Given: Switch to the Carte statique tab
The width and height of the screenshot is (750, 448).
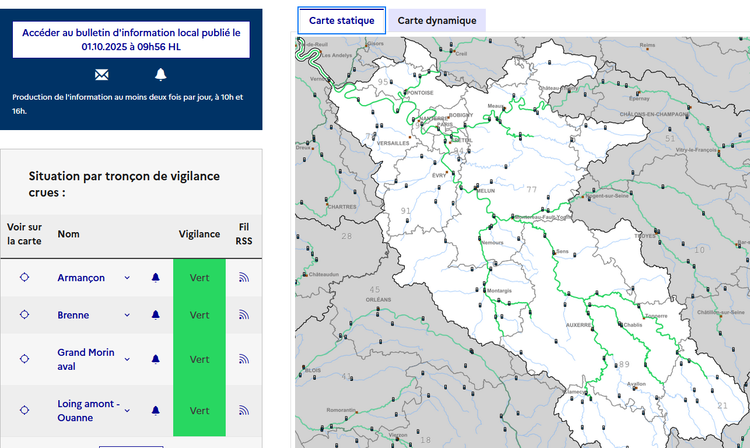Looking at the screenshot, I should click(x=341, y=20).
